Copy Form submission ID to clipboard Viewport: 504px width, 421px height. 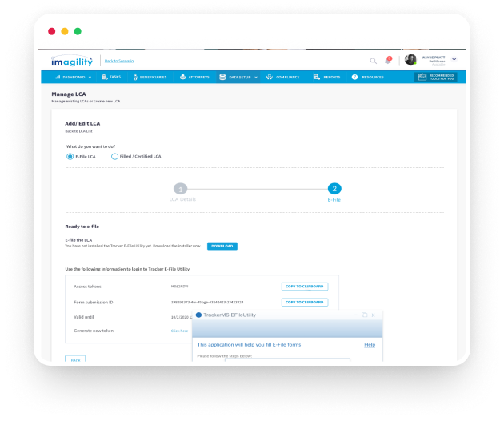coord(305,302)
